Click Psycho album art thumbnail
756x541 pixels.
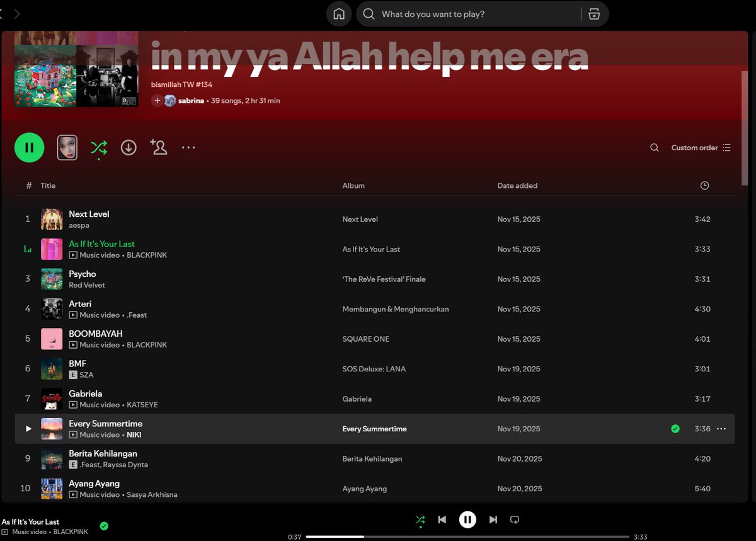point(52,279)
